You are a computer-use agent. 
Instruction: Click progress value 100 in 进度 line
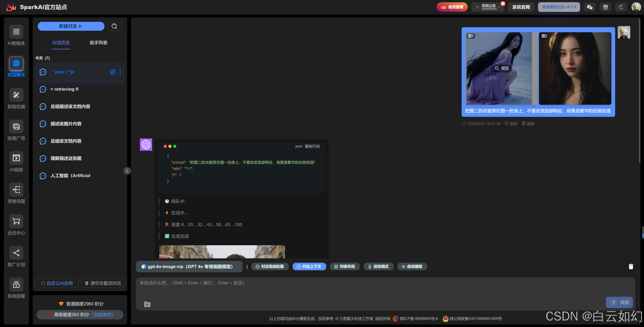pos(238,225)
